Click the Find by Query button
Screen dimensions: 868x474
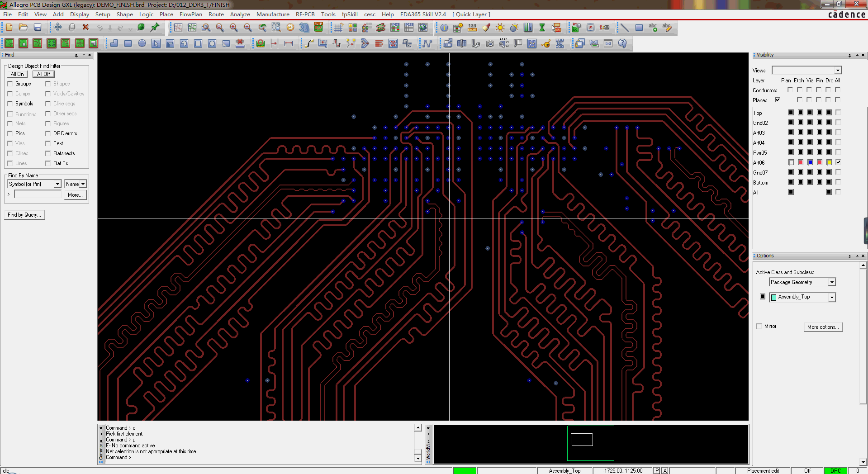(x=25, y=215)
